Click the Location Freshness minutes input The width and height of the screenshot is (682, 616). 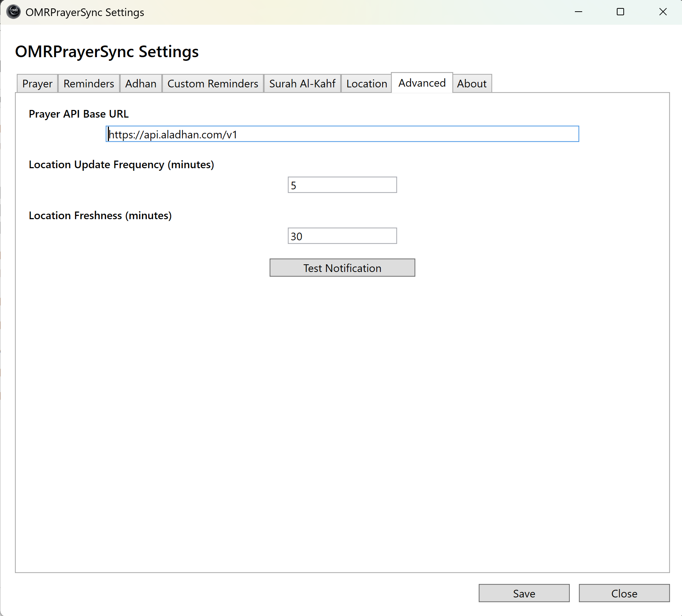[x=342, y=236]
